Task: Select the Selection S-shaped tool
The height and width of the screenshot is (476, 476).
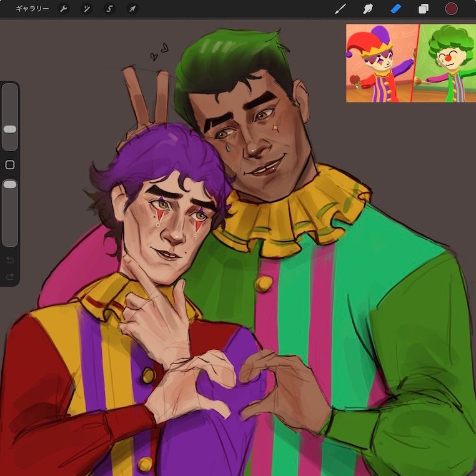Action: (109, 9)
